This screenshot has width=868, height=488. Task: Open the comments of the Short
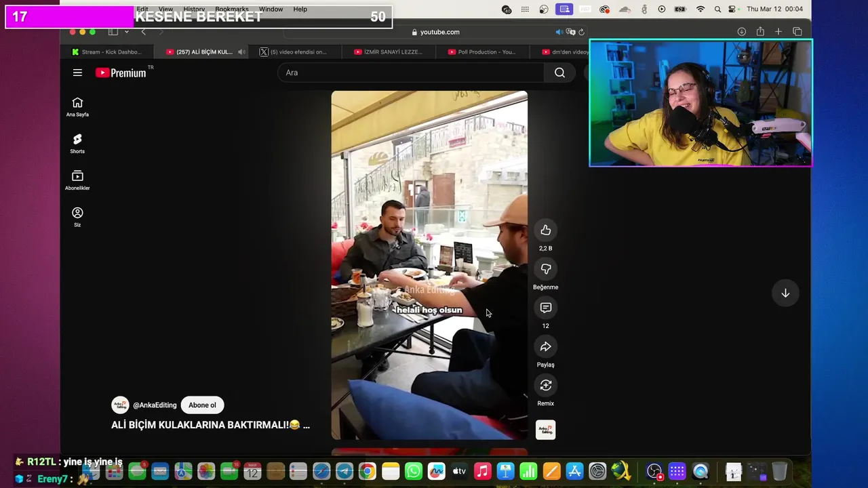[545, 308]
